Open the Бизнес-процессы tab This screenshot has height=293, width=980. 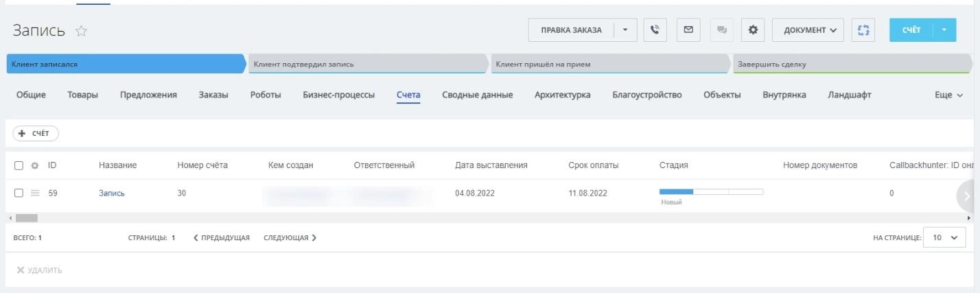[x=338, y=95]
